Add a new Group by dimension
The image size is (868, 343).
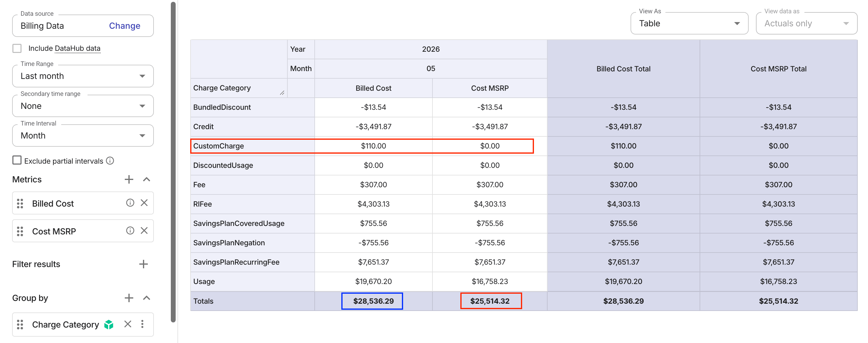(129, 298)
